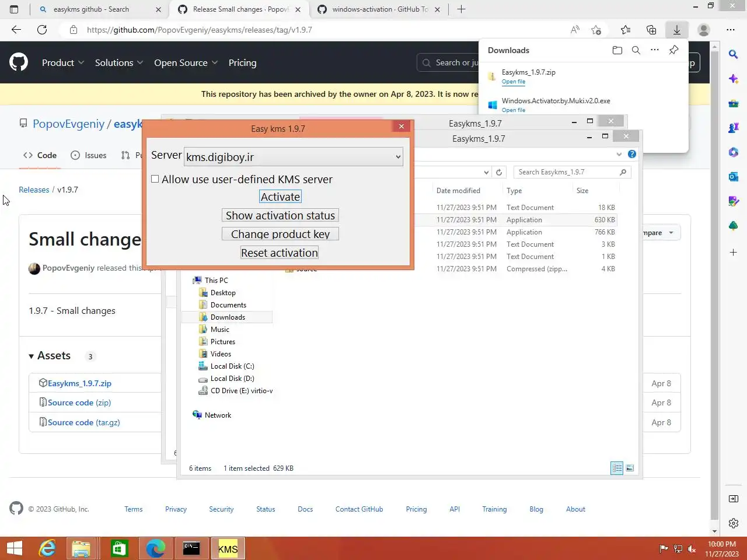Sort by Date modified column

point(458,191)
